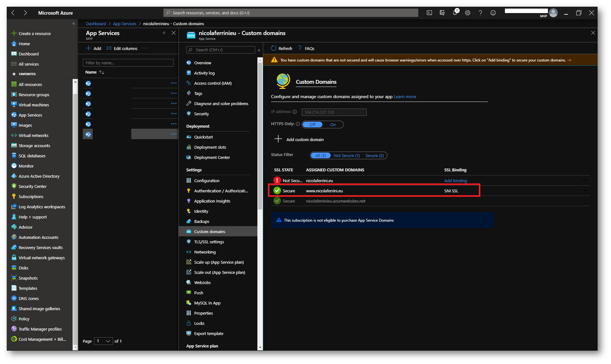Open Scale up (App Service plan)

pyautogui.click(x=219, y=262)
